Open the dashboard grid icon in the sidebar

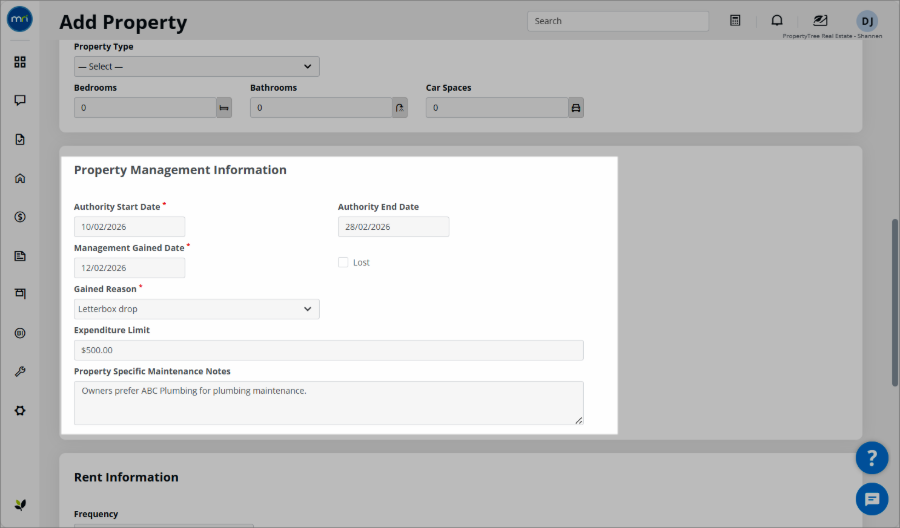[x=20, y=62]
